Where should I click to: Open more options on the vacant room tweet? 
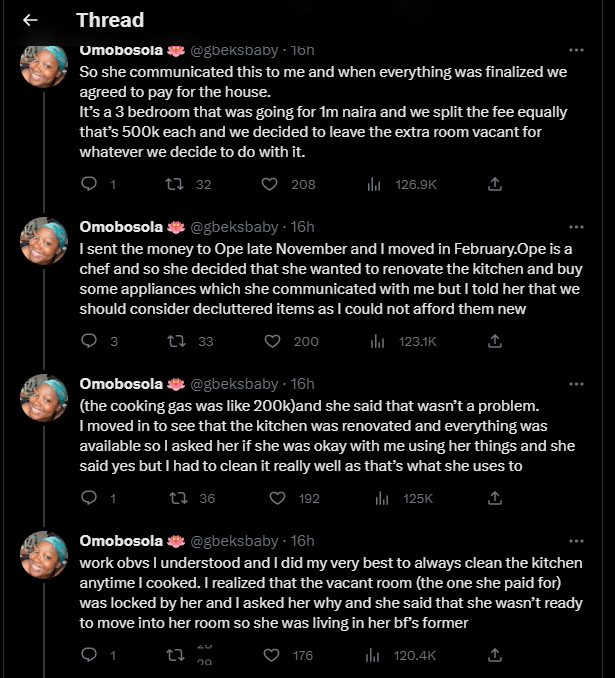576,541
